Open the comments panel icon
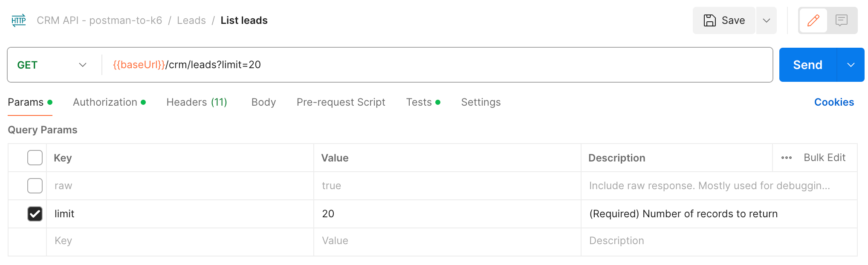 coord(841,20)
